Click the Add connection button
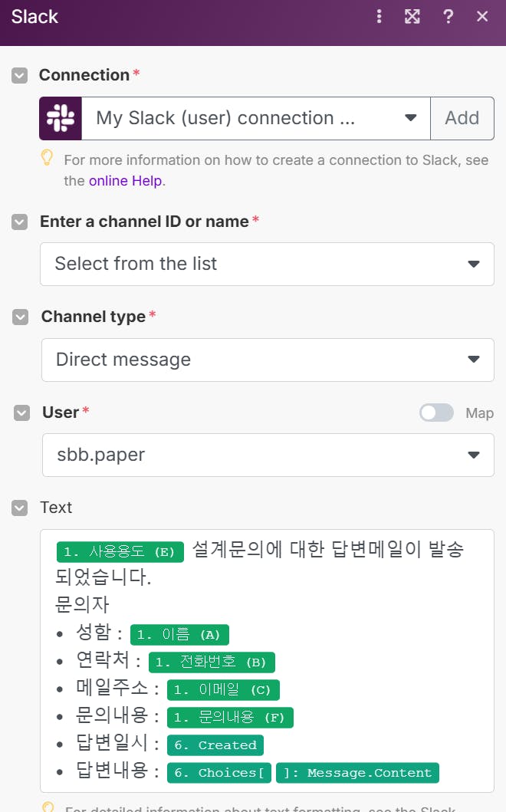 [x=462, y=118]
